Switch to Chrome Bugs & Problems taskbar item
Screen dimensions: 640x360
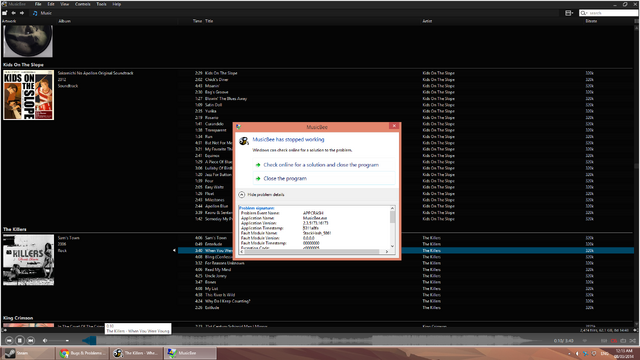[83, 353]
